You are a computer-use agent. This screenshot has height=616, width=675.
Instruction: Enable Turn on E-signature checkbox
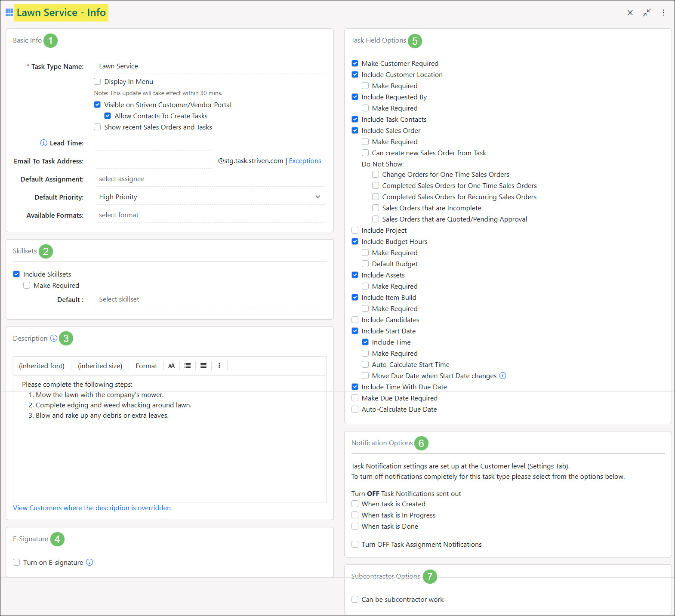[16, 562]
